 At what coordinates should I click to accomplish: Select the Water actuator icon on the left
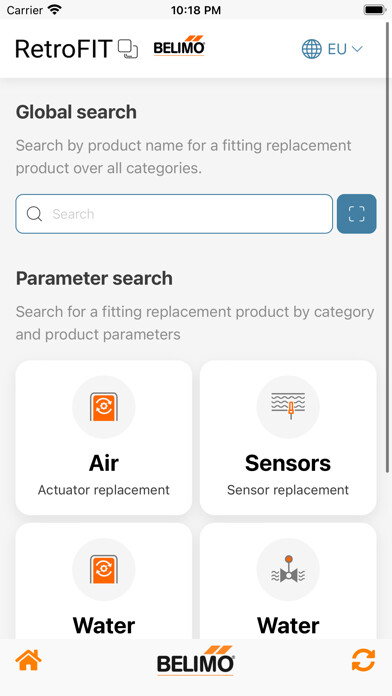click(x=104, y=570)
